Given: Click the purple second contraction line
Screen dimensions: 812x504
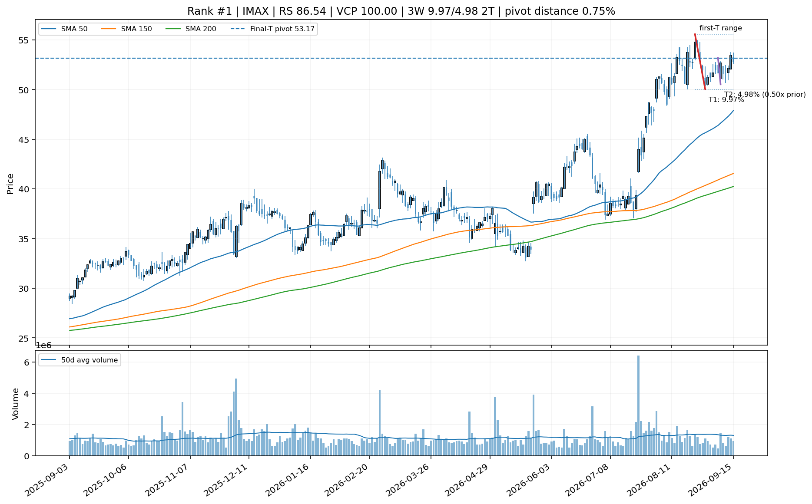Looking at the screenshot, I should coord(719,71).
